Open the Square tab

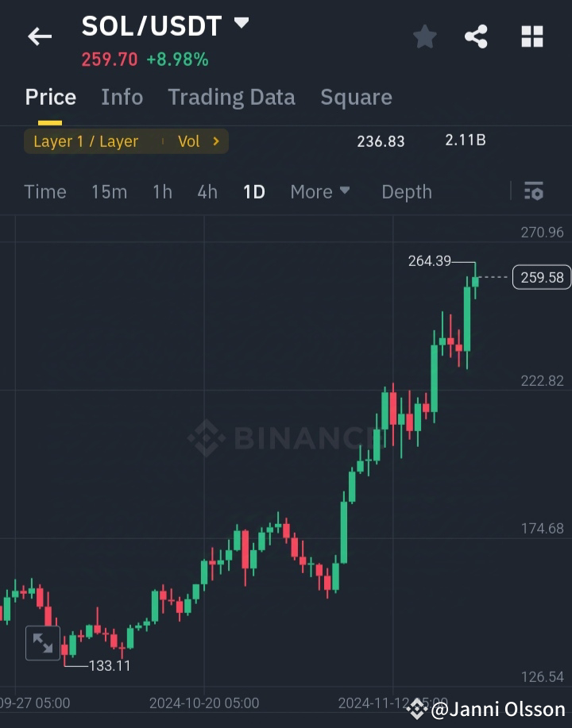(356, 97)
